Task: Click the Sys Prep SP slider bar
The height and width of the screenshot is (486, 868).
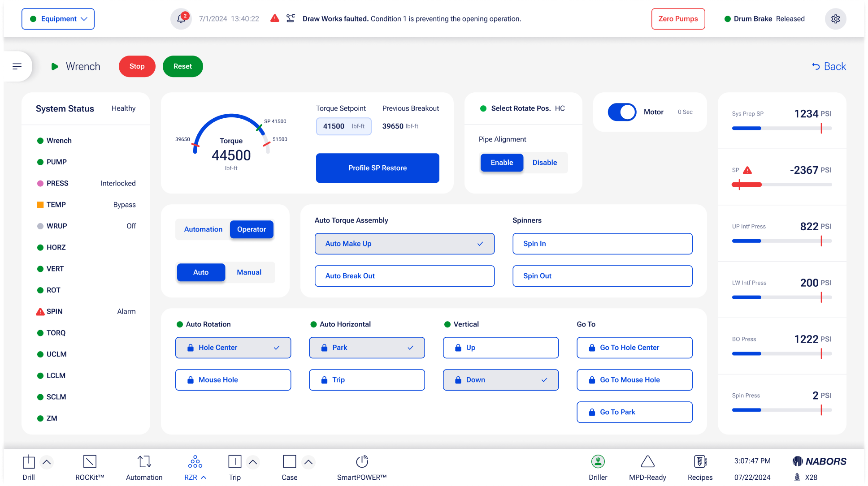Action: point(782,129)
